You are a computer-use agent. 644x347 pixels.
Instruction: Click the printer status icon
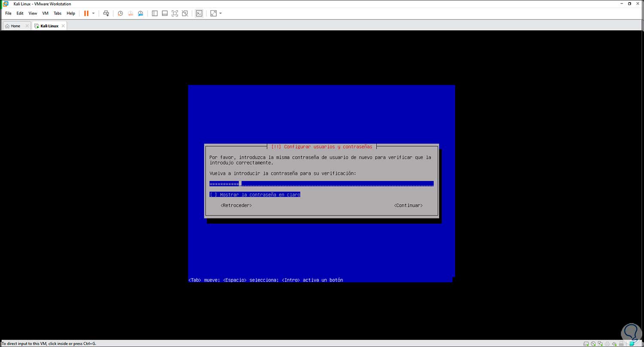coord(606,344)
